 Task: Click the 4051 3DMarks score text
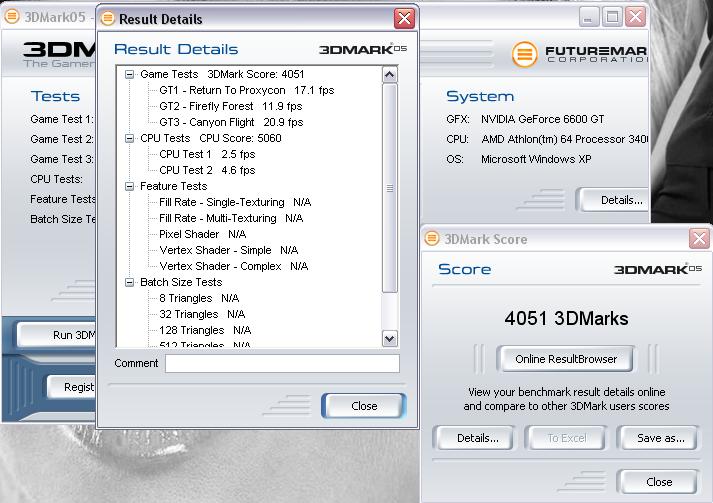coord(566,318)
